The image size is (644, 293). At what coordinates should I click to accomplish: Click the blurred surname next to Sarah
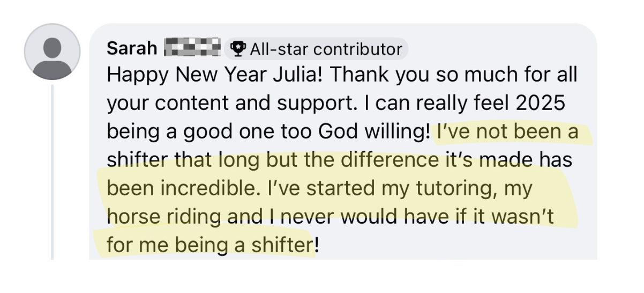point(192,48)
